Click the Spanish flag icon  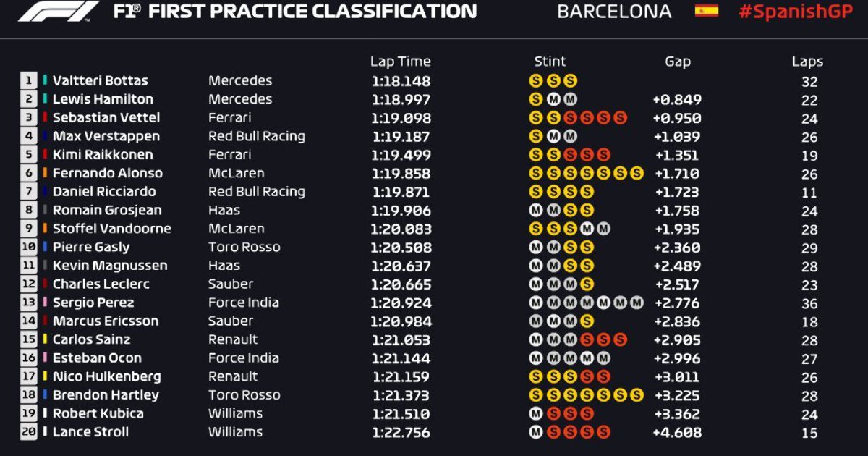coord(706,11)
